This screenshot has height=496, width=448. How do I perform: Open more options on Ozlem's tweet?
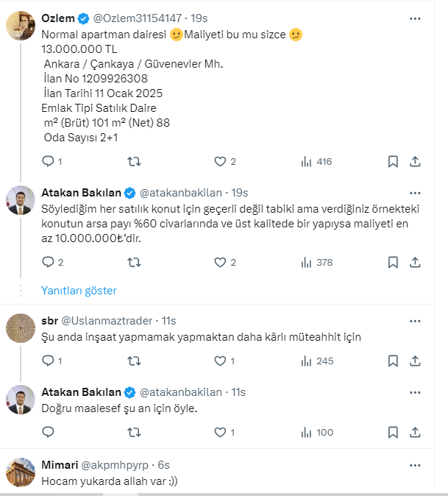(x=416, y=18)
